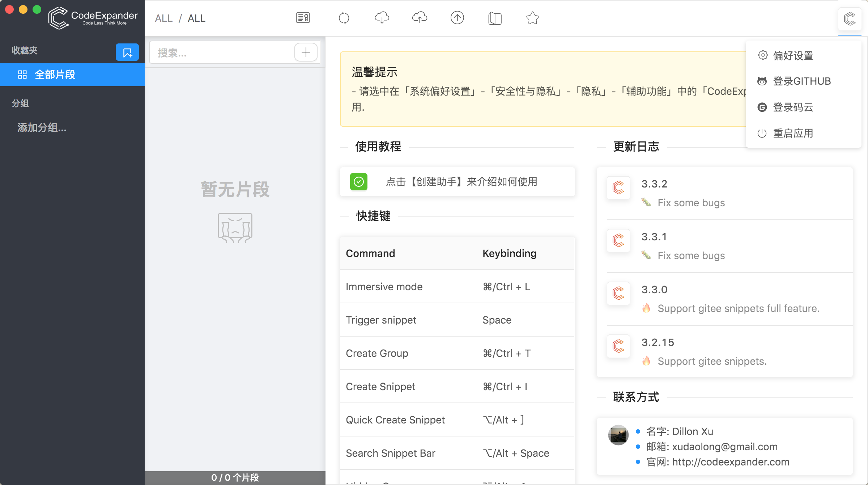Select 偏好设置 from the menu
This screenshot has width=868, height=485.
tap(793, 55)
